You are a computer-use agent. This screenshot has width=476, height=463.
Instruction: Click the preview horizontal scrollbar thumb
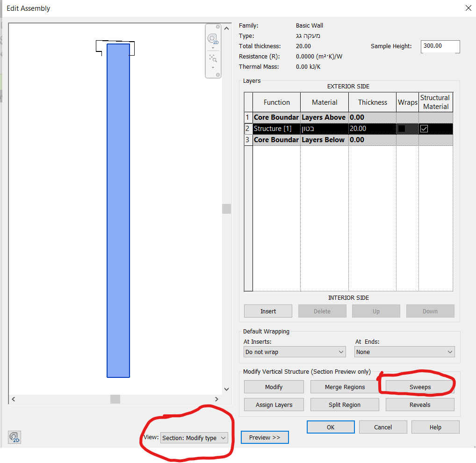pos(115,399)
